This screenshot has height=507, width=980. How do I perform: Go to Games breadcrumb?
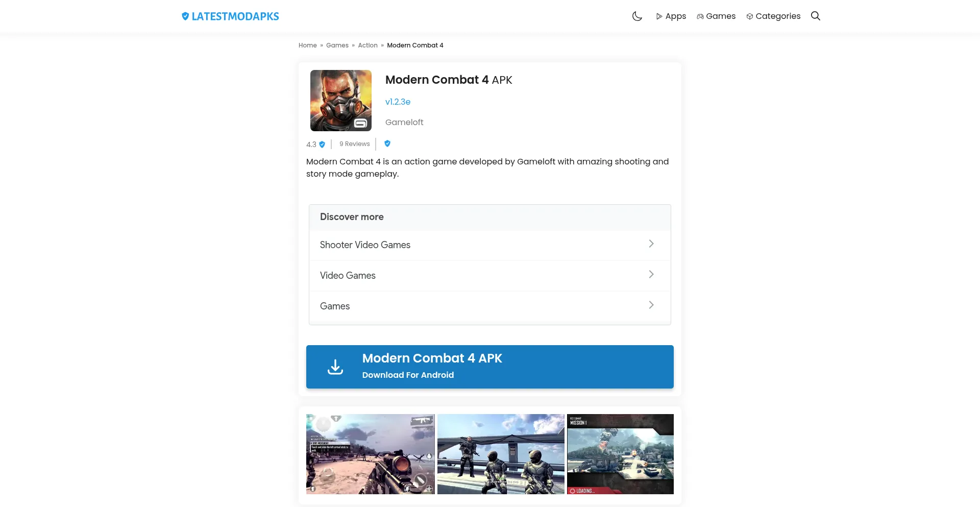337,45
